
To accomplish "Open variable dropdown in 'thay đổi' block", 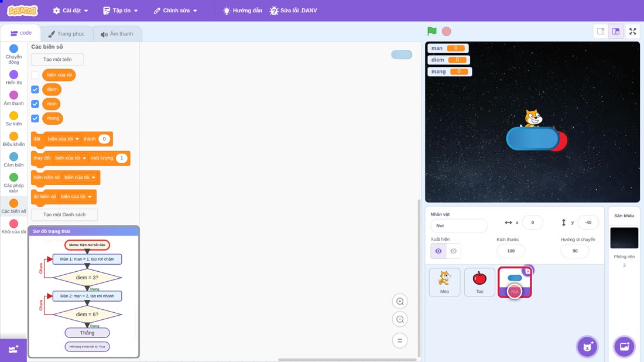I will coord(71,158).
